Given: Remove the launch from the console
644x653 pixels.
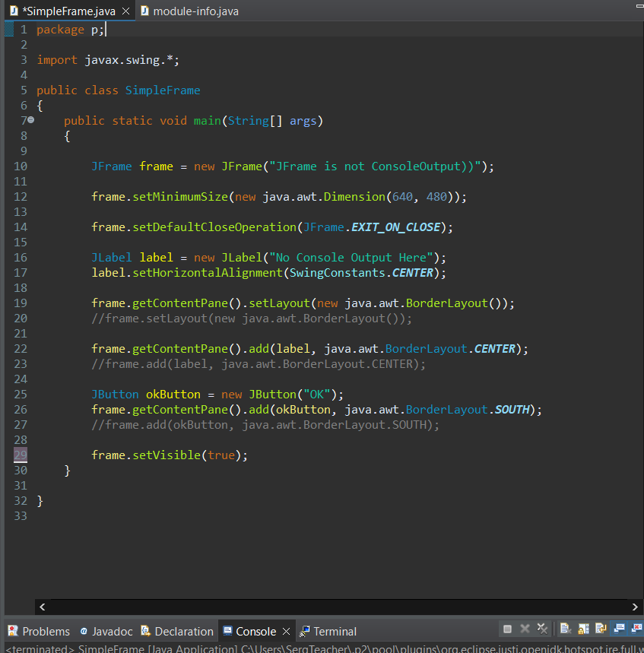Looking at the screenshot, I should 525,629.
